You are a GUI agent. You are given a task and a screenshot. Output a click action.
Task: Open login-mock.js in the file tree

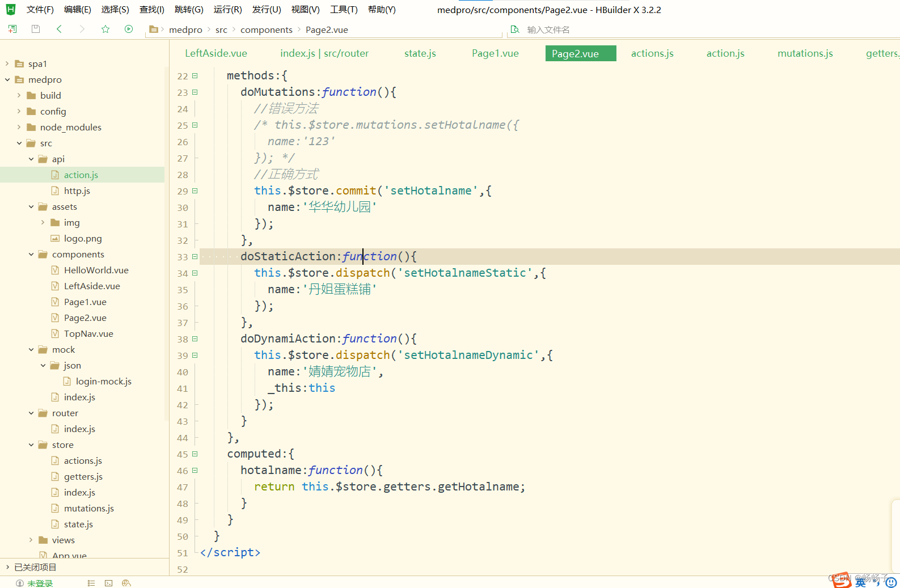click(x=104, y=381)
